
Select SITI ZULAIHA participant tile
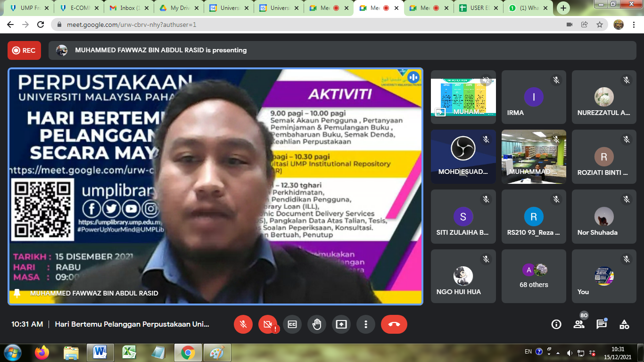tap(463, 216)
